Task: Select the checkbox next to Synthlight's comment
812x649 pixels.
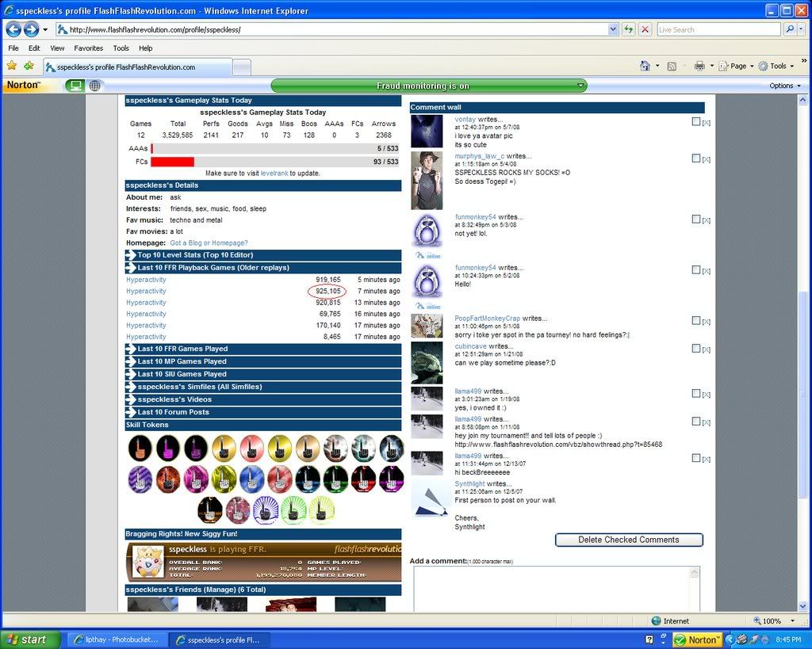Action: pos(696,486)
